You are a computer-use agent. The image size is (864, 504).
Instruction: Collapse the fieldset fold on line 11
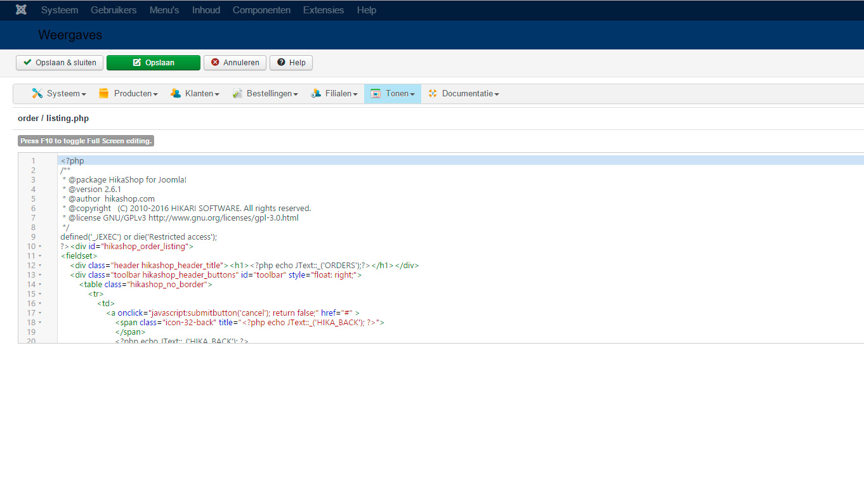pyautogui.click(x=40, y=256)
